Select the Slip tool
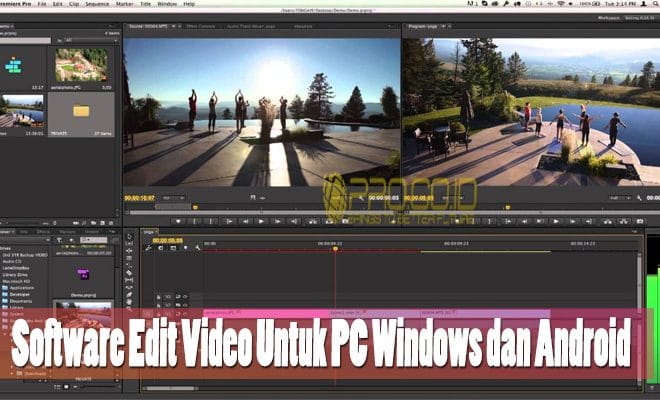This screenshot has height=400, width=660. pos(129,280)
